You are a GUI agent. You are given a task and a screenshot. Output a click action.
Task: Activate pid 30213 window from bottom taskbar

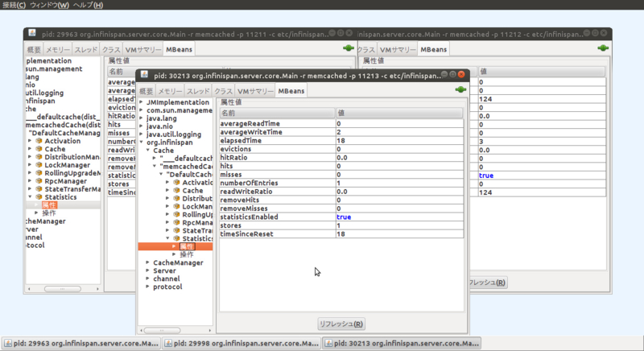point(402,343)
